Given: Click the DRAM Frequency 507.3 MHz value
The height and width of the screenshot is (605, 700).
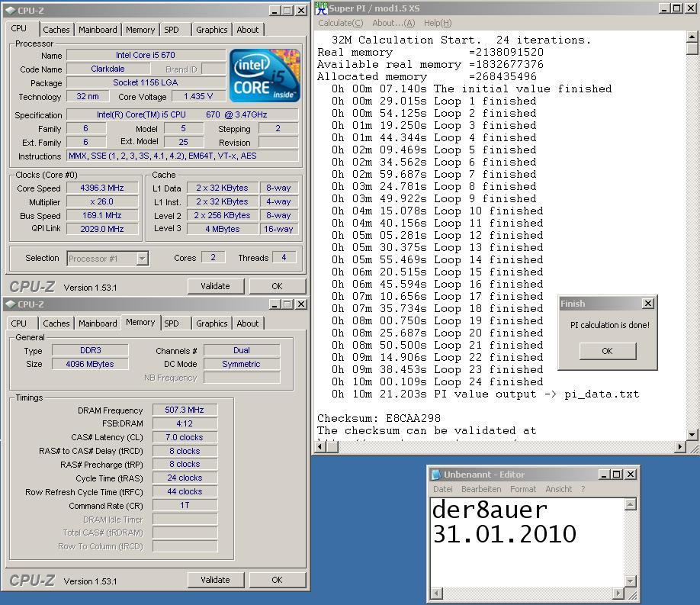Looking at the screenshot, I should coord(185,410).
